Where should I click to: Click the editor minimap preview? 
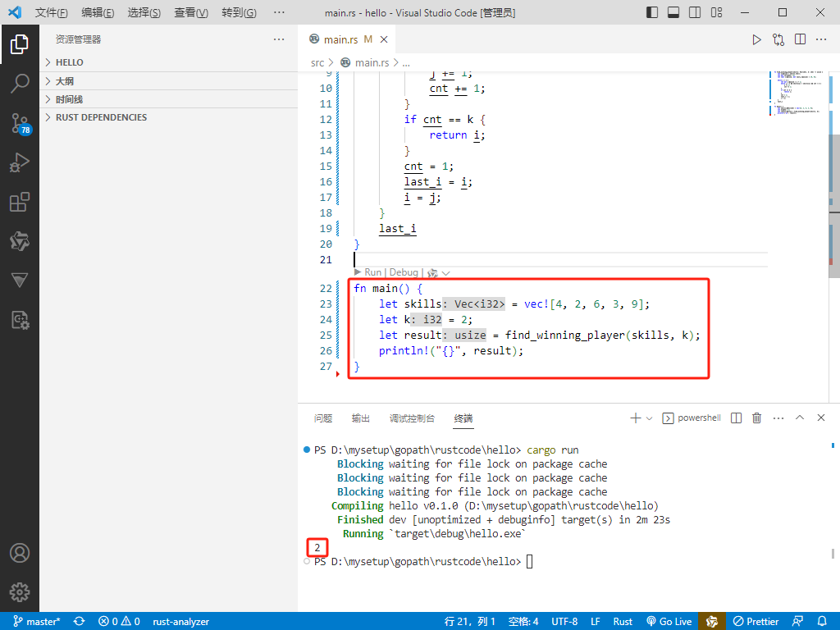coord(797,94)
